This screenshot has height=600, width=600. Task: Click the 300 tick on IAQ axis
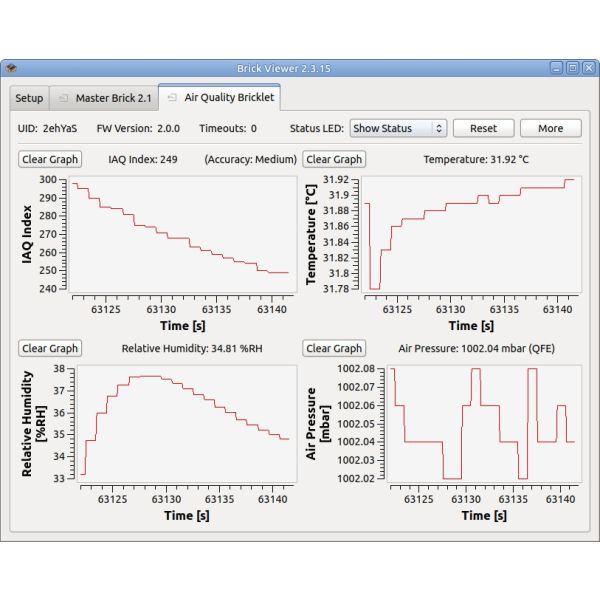pyautogui.click(x=48, y=179)
